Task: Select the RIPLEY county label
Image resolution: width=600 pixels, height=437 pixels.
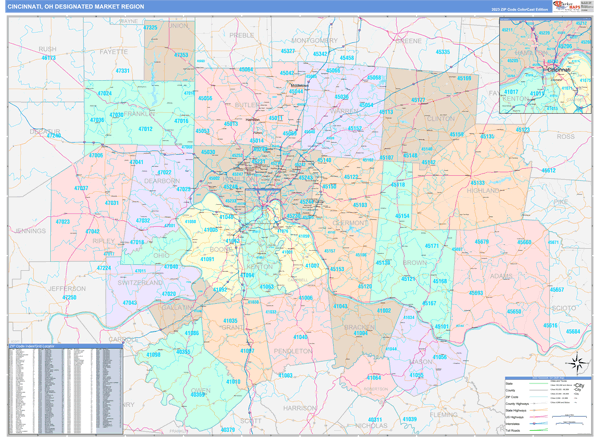Action: click(x=104, y=241)
